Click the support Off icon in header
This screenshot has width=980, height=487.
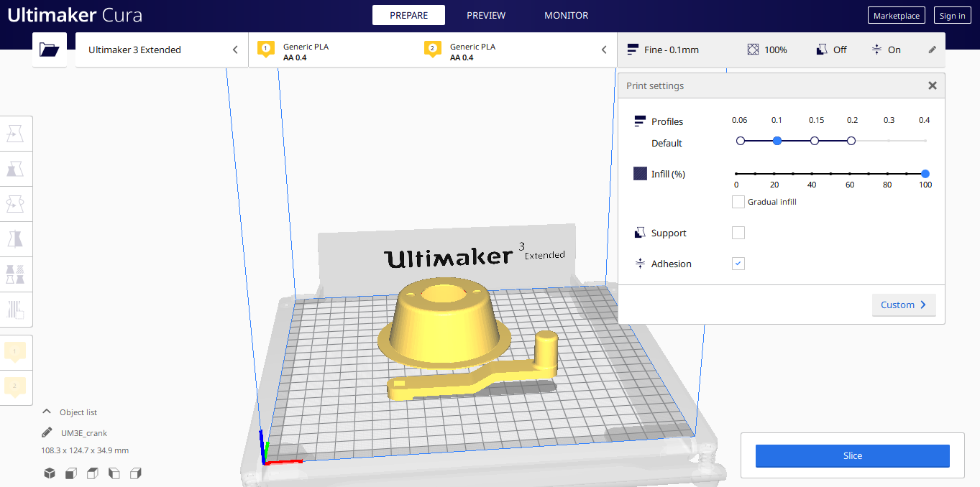coord(822,50)
